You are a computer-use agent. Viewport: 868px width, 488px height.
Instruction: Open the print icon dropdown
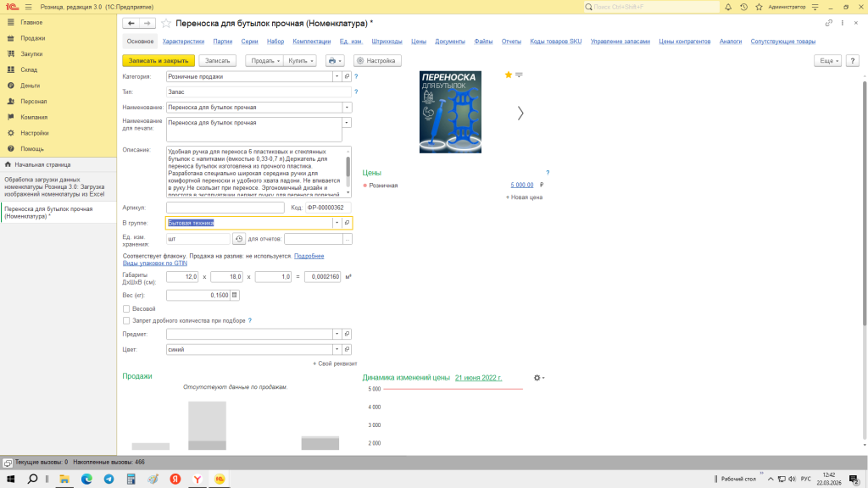point(335,61)
